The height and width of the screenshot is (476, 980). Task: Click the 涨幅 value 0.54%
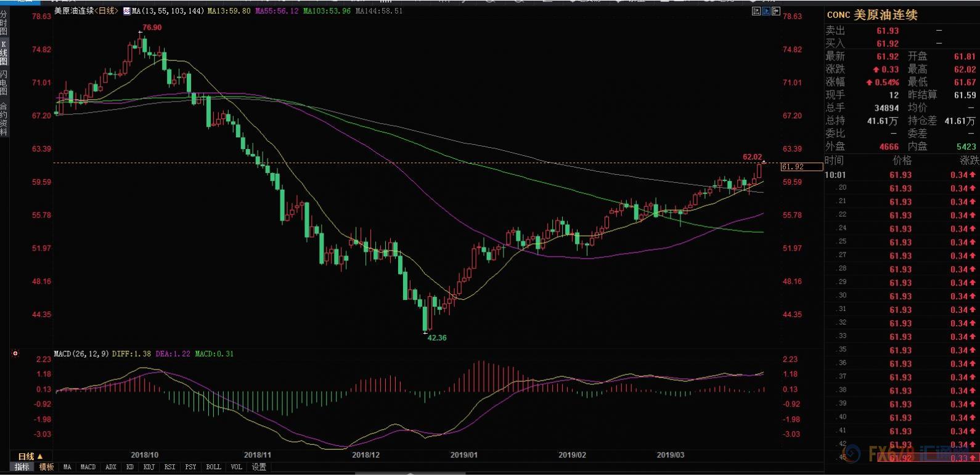pyautogui.click(x=882, y=83)
